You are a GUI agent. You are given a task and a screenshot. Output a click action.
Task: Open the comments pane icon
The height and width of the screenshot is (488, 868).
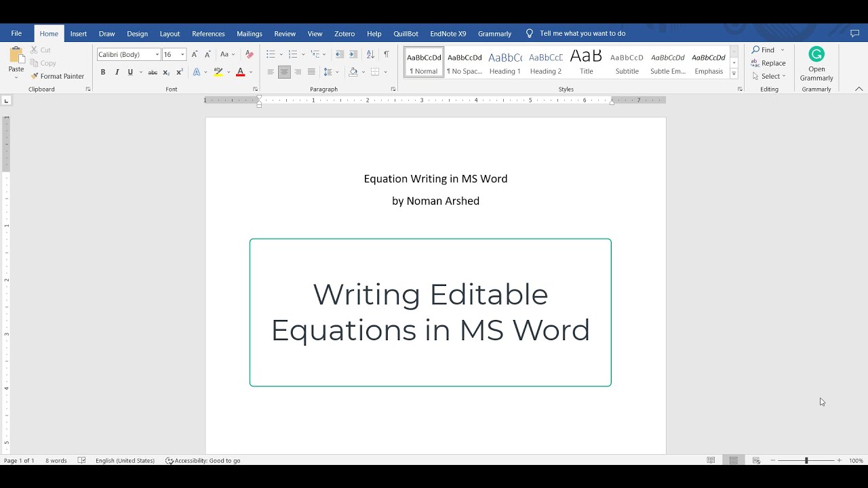pos(854,33)
